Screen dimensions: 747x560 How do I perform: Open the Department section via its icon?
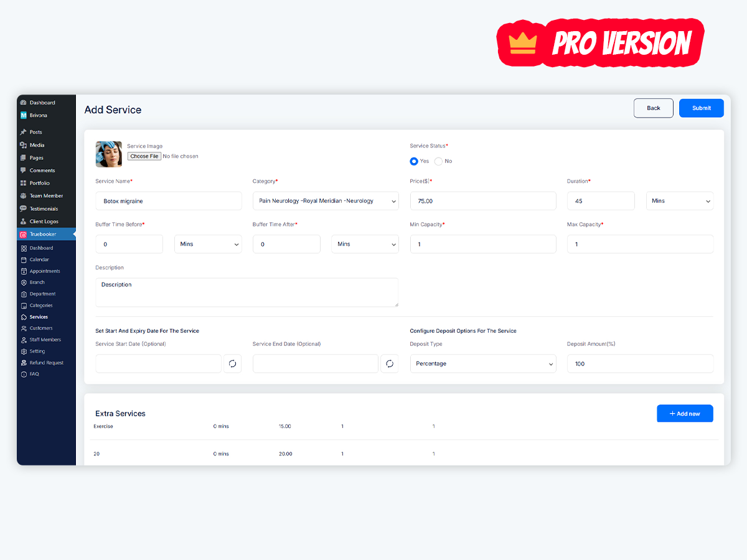click(x=25, y=293)
